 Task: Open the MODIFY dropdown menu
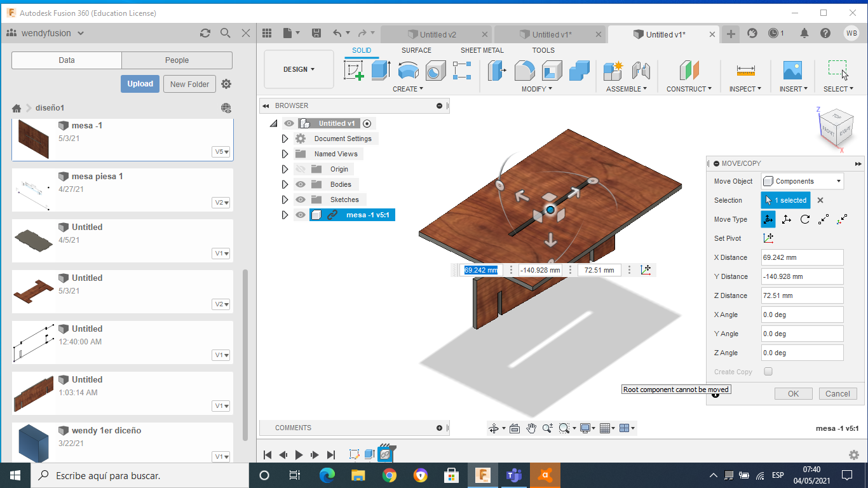click(537, 89)
